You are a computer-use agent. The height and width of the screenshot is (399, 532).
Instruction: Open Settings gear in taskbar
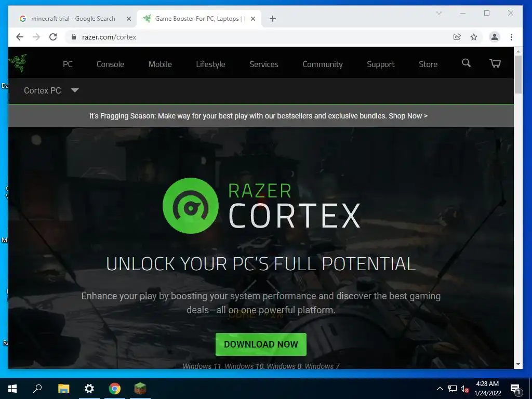89,389
